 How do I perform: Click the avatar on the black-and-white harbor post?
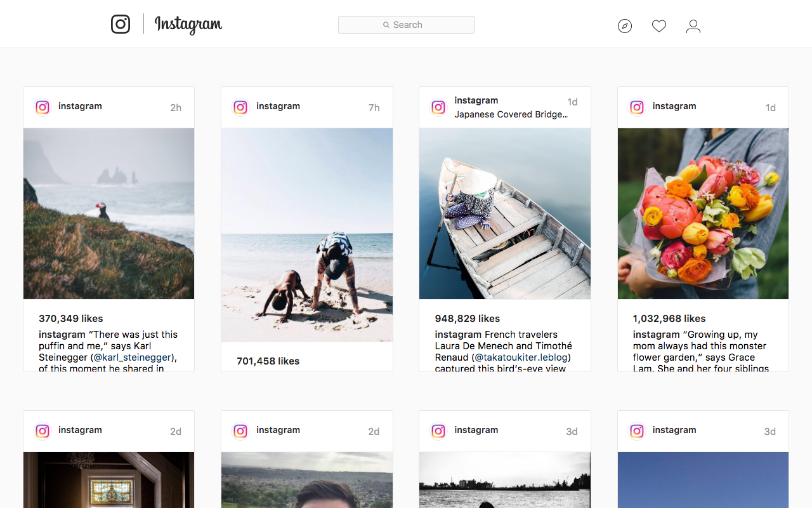(x=438, y=431)
